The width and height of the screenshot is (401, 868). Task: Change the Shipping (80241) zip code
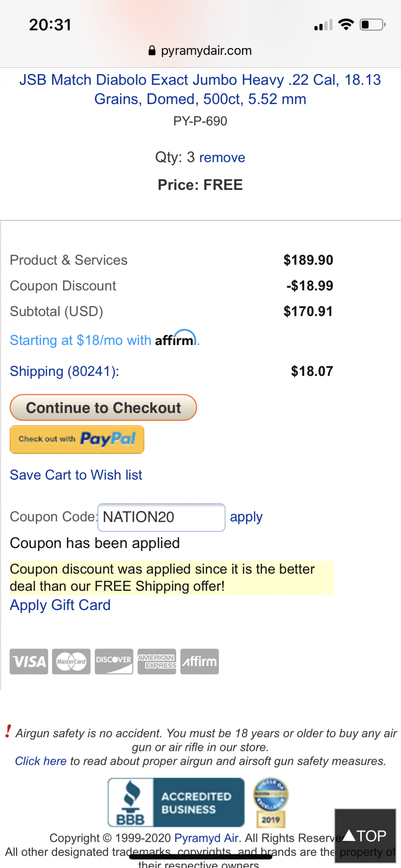coord(64,371)
